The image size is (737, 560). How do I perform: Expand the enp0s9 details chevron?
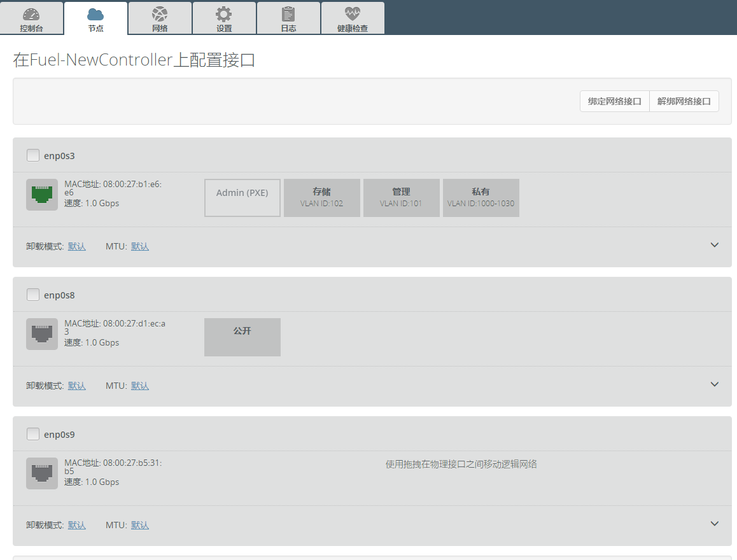coord(714,523)
